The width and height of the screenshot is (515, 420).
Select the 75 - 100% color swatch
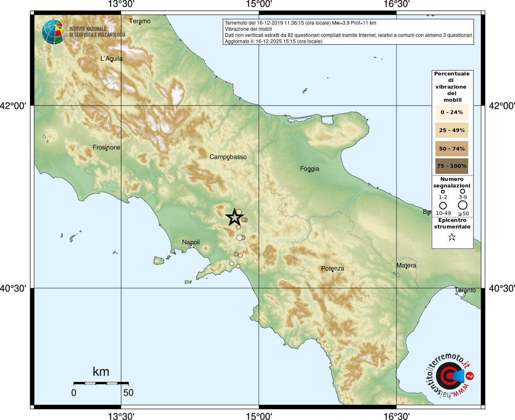coord(452,166)
